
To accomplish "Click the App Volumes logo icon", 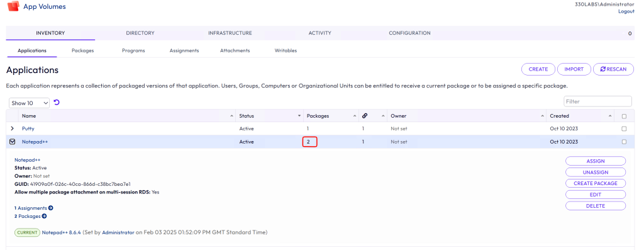I will coord(13,6).
